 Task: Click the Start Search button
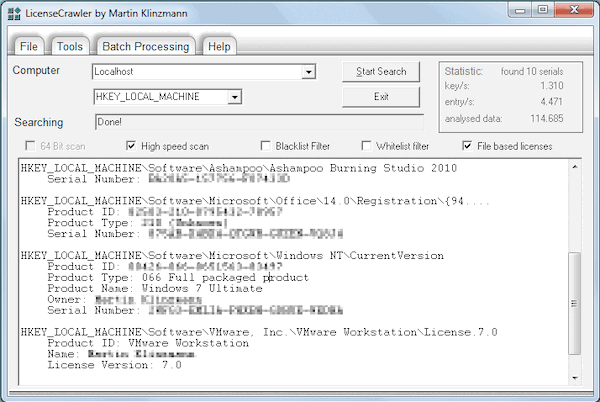(x=381, y=72)
